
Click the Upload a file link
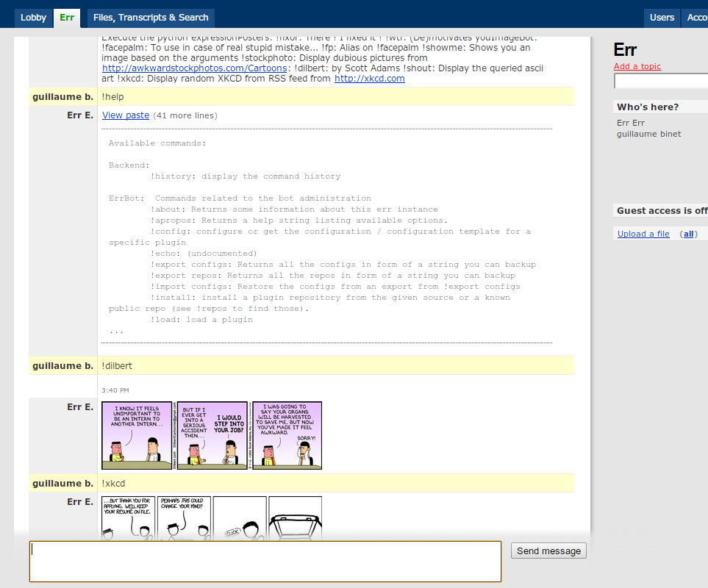(x=643, y=233)
